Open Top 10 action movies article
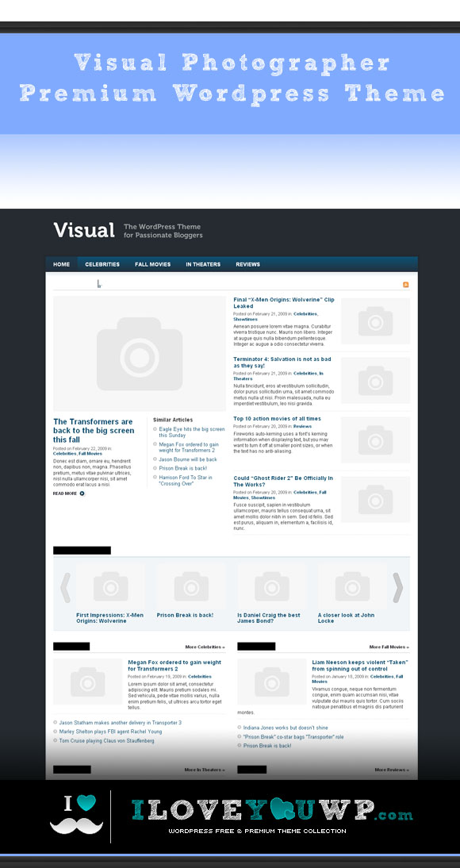 tap(277, 419)
